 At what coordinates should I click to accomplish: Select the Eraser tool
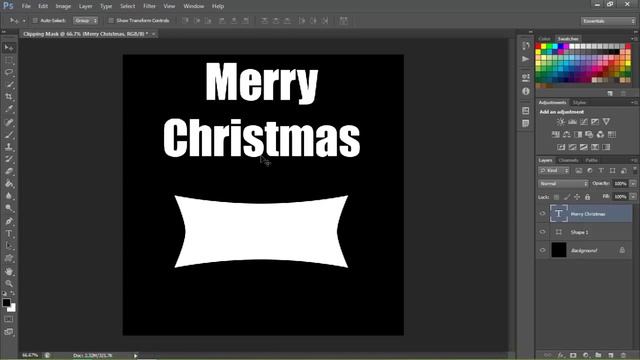pos(9,171)
